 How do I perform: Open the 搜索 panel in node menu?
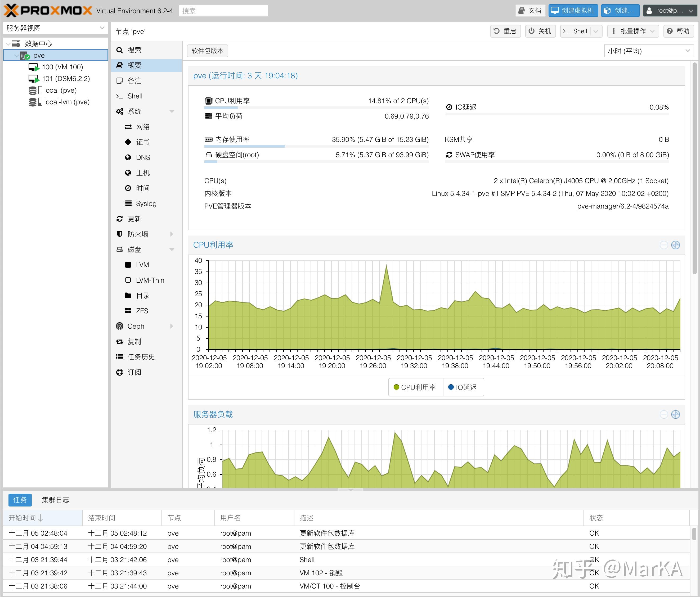pos(147,50)
